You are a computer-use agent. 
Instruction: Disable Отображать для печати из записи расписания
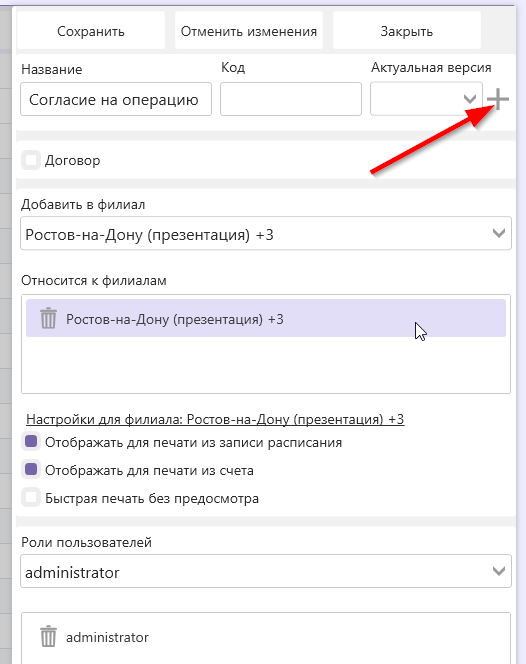(31, 442)
